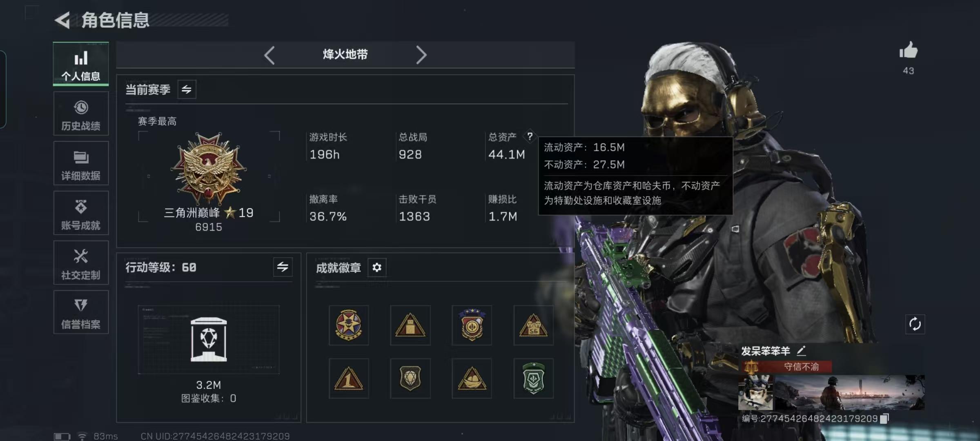
Task: Select the green shield achievement badge
Action: point(533,379)
